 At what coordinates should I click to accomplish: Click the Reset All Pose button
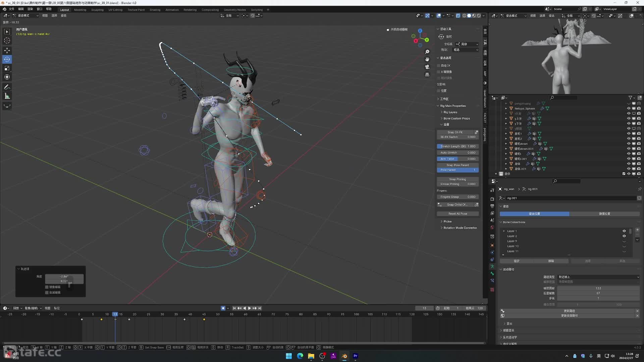458,214
